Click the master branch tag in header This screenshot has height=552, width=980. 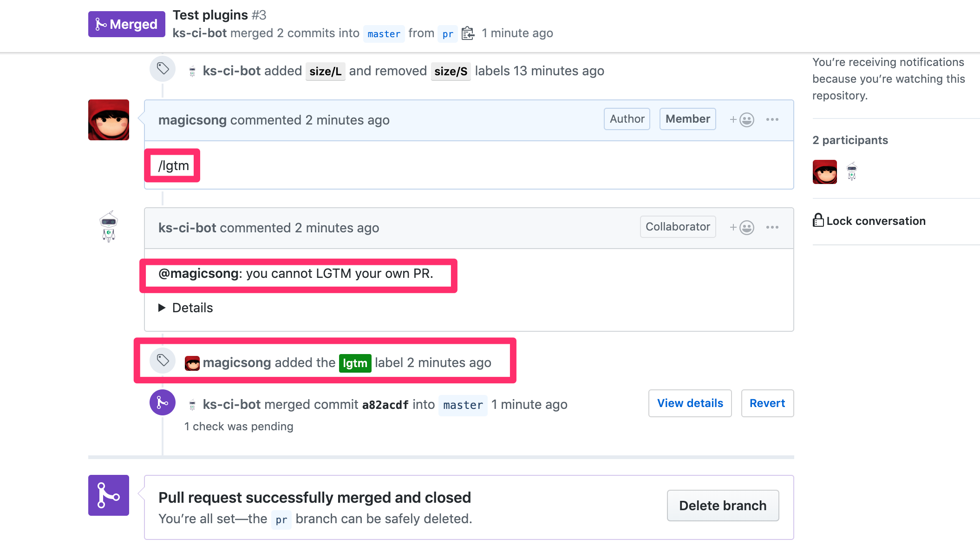(x=384, y=34)
